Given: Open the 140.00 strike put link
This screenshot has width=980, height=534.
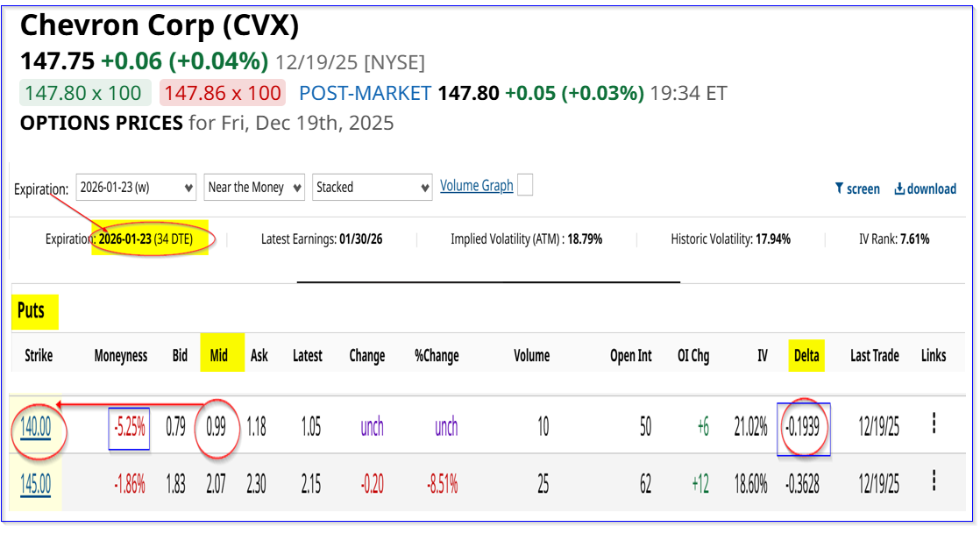Looking at the screenshot, I should click(x=36, y=427).
